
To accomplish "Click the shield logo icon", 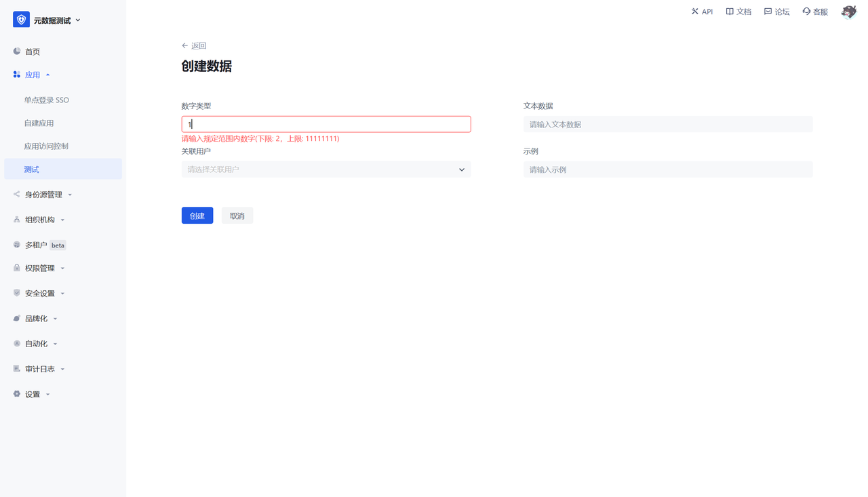I will pyautogui.click(x=21, y=20).
